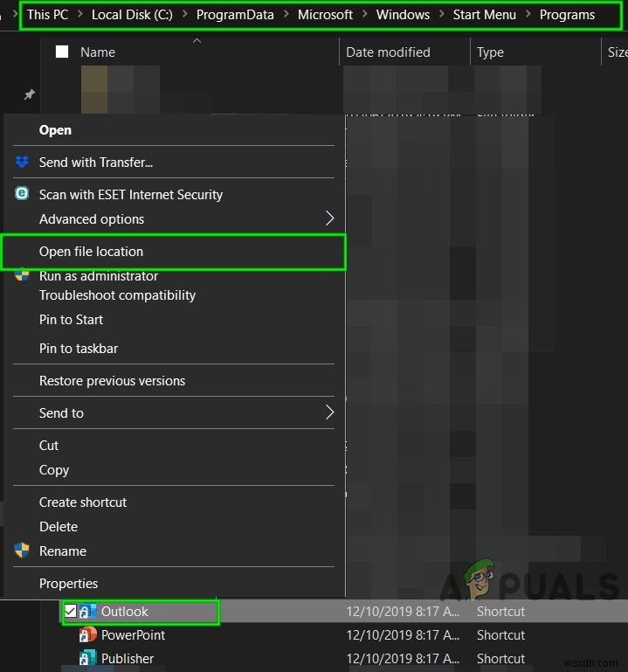Viewport: 628px width, 672px height.
Task: Open dropdown chevron after Local Disk (C:)
Action: pos(185,15)
